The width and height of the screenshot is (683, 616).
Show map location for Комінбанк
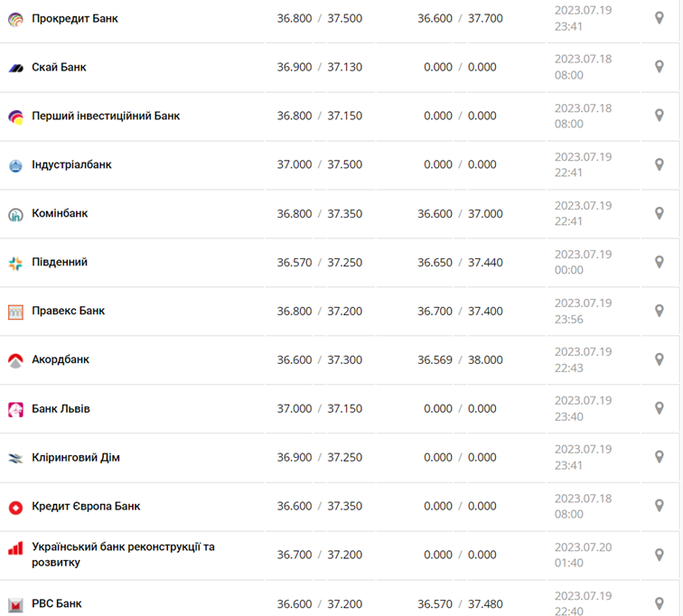[x=660, y=213]
